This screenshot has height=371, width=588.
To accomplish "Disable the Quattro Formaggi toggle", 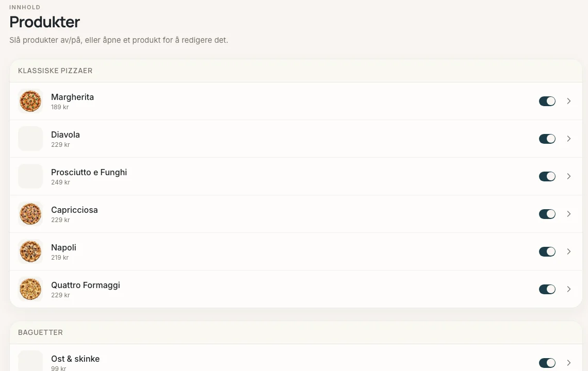I will (547, 289).
